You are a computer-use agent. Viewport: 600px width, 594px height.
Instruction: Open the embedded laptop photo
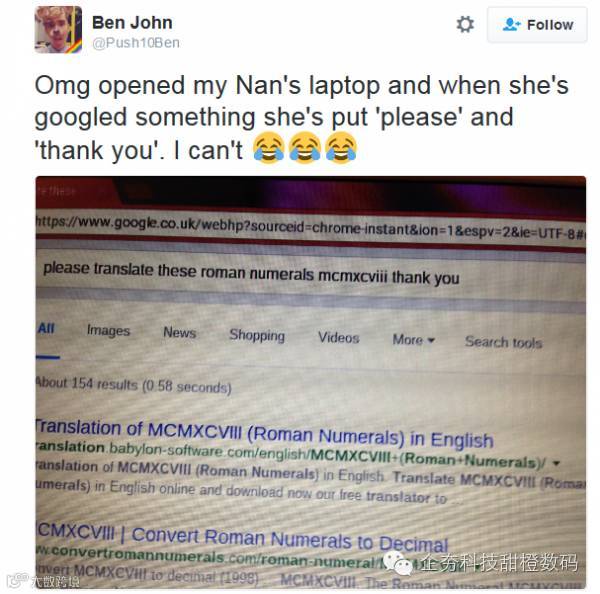pyautogui.click(x=310, y=382)
